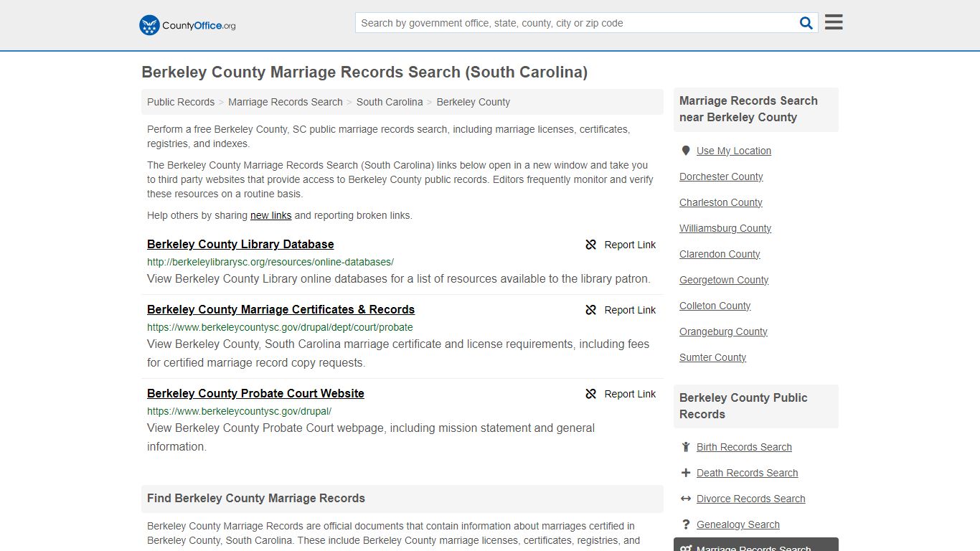Click the location pin icon beside Use My Location
980x551 pixels.
pos(686,151)
